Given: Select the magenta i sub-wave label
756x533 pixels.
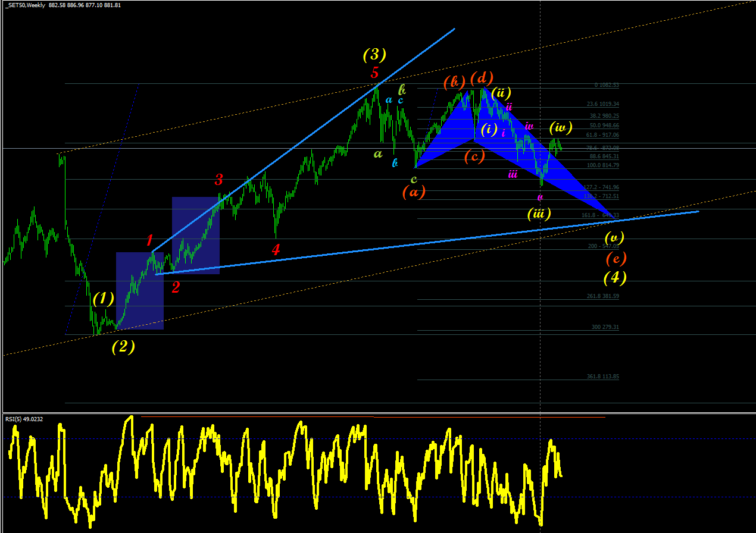Looking at the screenshot, I should (504, 133).
